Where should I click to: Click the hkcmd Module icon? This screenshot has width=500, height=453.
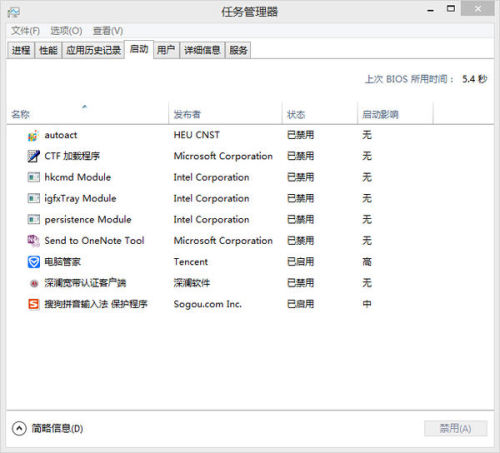(33, 177)
